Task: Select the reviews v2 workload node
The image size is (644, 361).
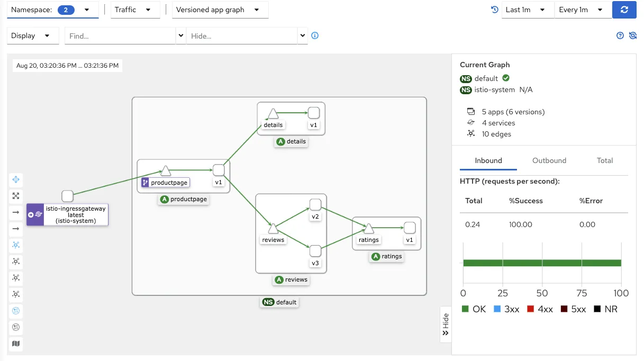Action: [x=315, y=204]
